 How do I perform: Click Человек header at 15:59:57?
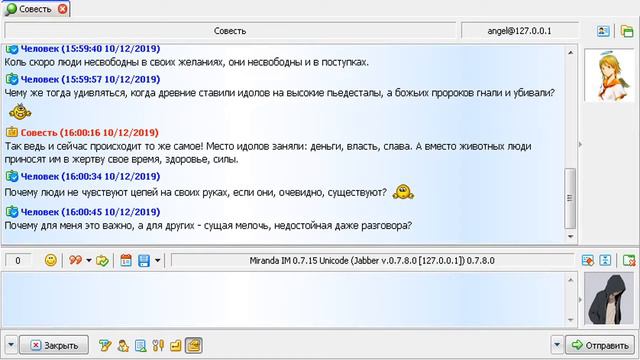tap(90, 79)
